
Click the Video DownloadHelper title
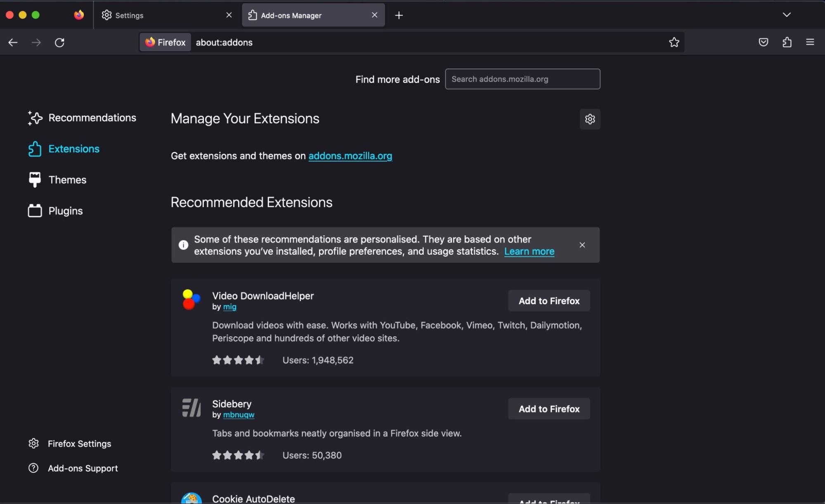263,296
